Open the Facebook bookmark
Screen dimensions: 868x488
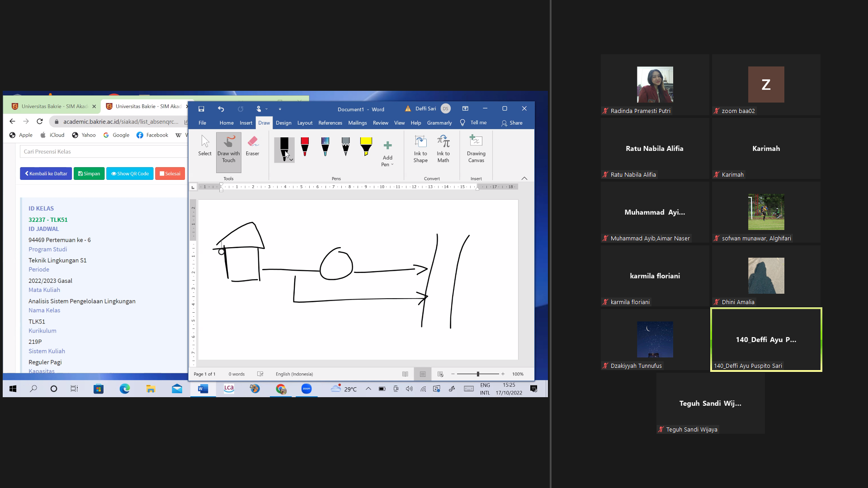click(x=152, y=135)
